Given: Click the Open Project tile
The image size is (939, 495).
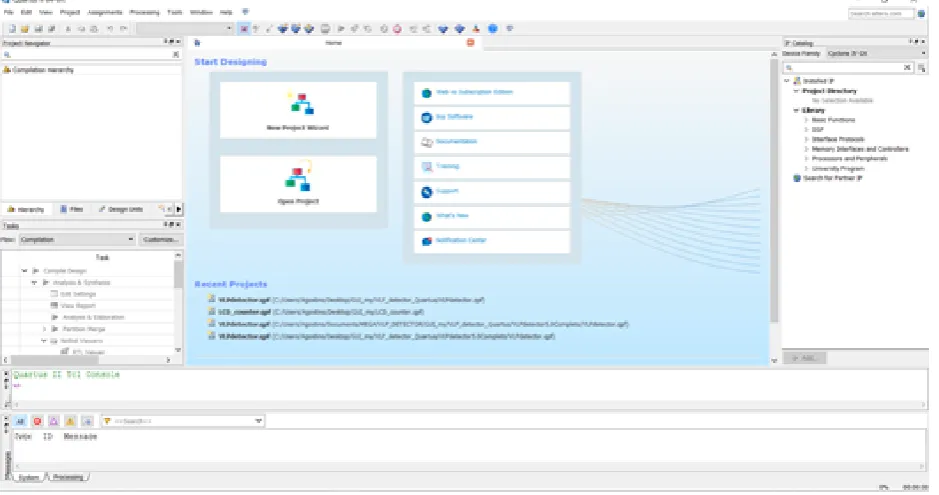Looking at the screenshot, I should click(x=298, y=184).
